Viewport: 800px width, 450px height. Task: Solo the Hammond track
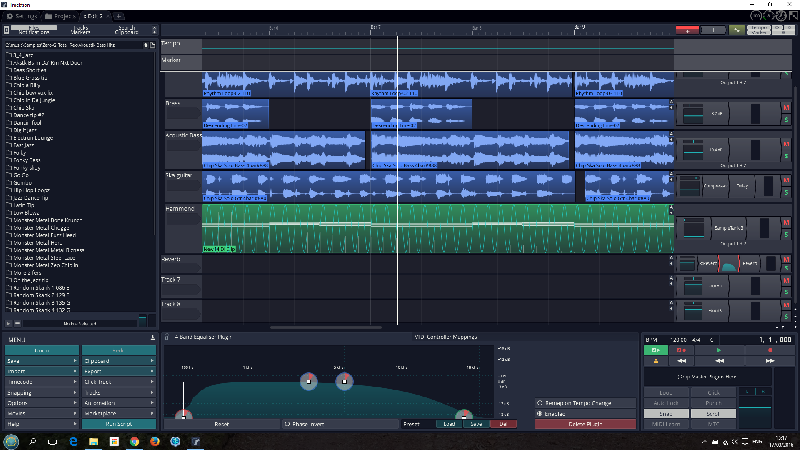click(786, 234)
